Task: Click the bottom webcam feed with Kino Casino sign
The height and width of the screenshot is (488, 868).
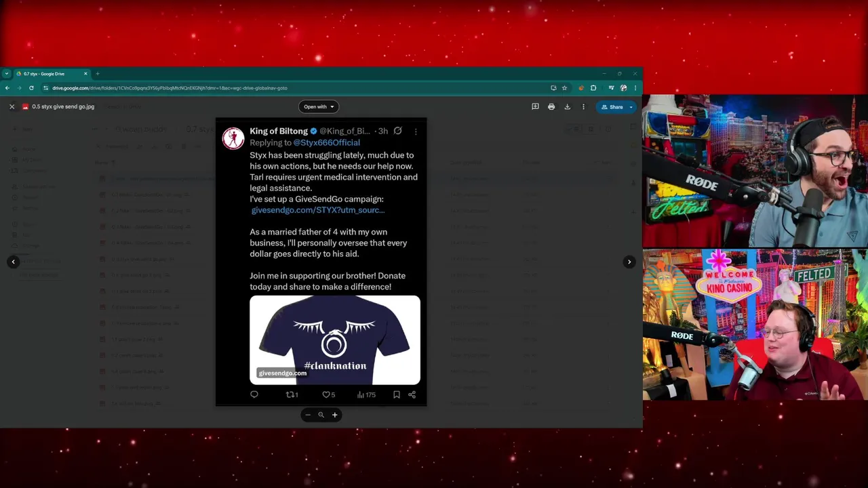Action: click(x=755, y=325)
